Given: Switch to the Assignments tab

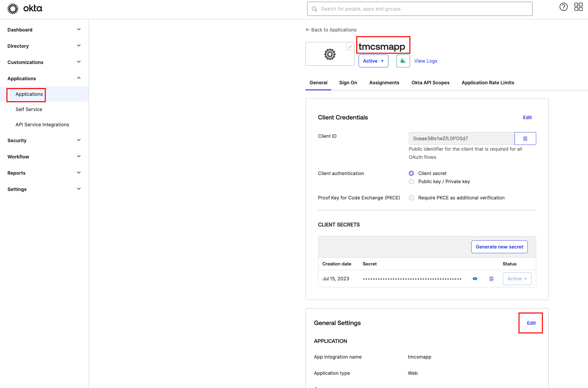Looking at the screenshot, I should (384, 83).
